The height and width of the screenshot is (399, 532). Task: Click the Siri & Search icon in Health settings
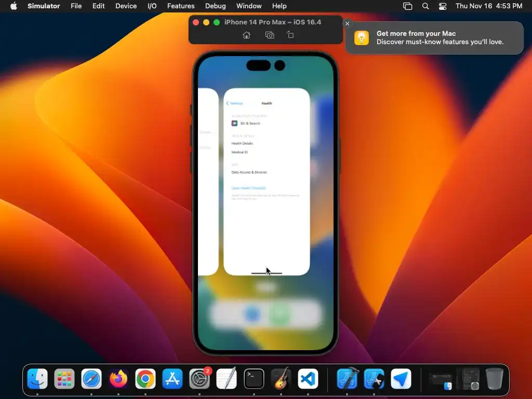click(x=234, y=123)
